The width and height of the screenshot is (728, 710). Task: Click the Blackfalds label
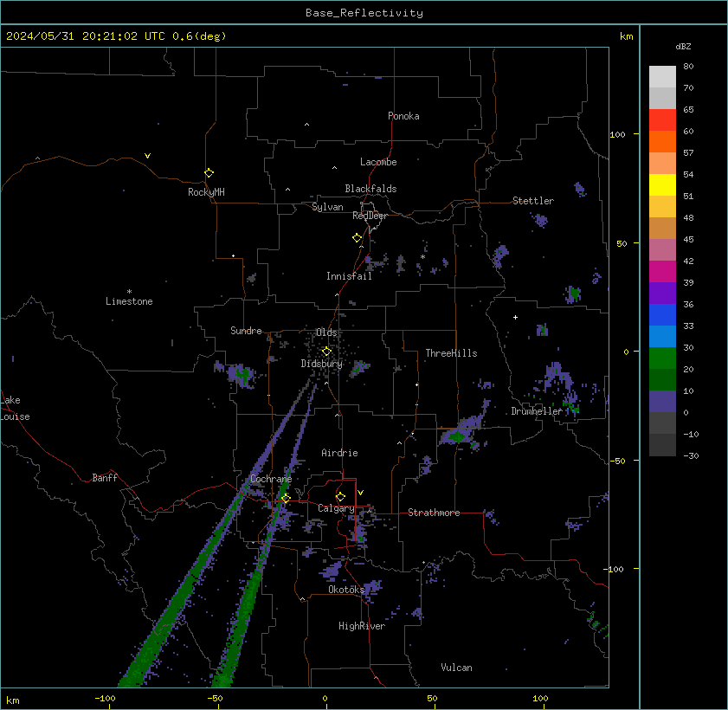(370, 189)
